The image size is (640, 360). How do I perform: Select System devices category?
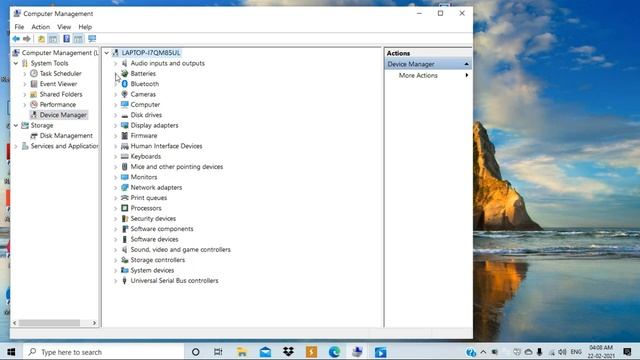(152, 270)
